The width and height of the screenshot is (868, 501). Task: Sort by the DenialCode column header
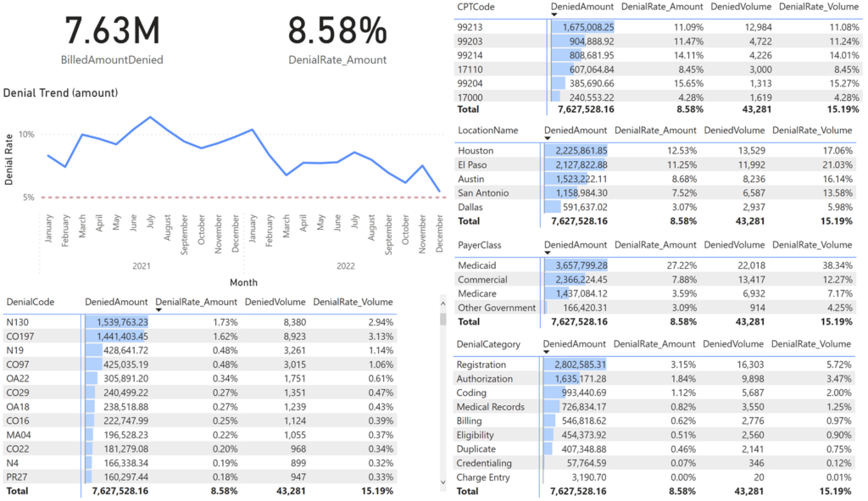pos(31,302)
